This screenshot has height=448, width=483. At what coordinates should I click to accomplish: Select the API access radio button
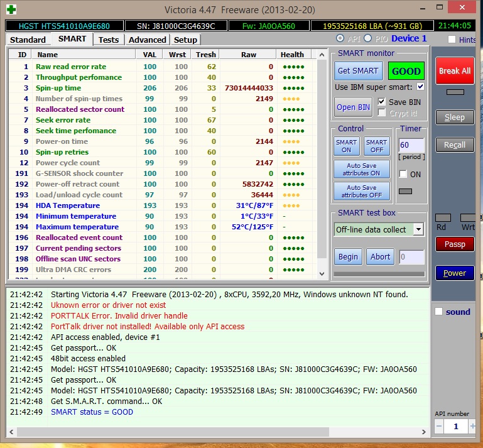(340, 38)
